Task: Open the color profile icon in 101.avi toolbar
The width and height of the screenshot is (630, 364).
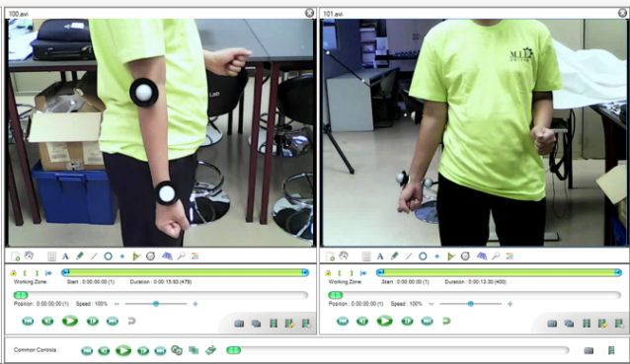Action: tap(510, 256)
